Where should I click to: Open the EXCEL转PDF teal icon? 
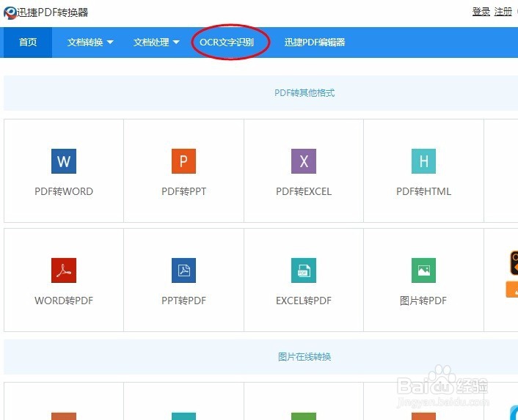tap(304, 270)
